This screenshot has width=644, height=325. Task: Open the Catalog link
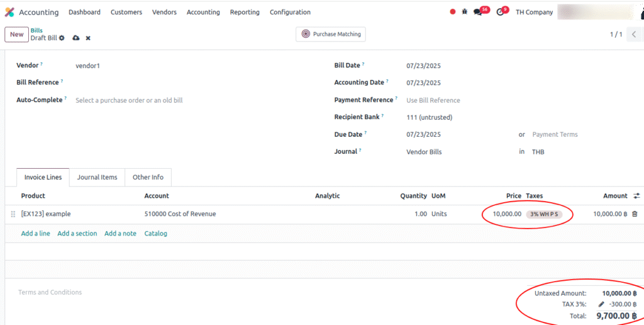tap(156, 233)
